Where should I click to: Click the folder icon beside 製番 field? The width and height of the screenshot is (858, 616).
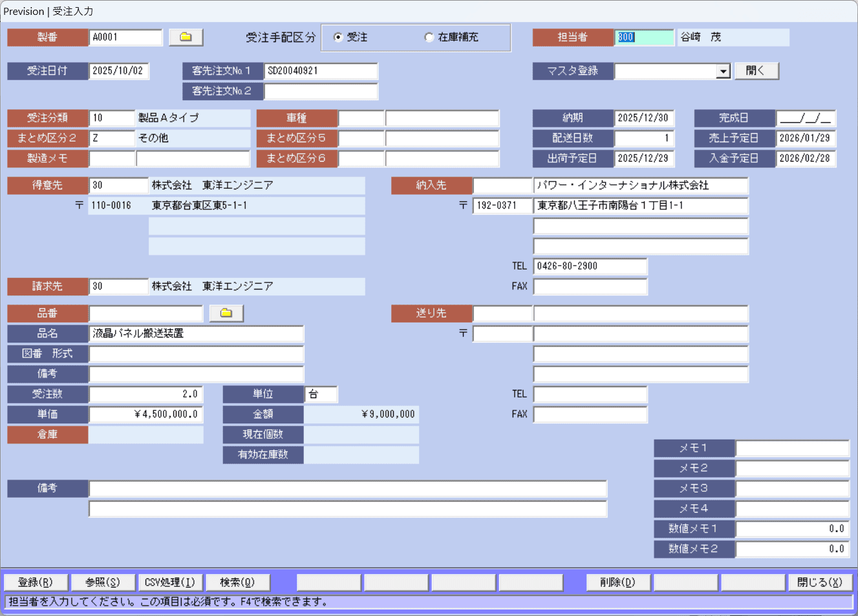click(x=186, y=37)
